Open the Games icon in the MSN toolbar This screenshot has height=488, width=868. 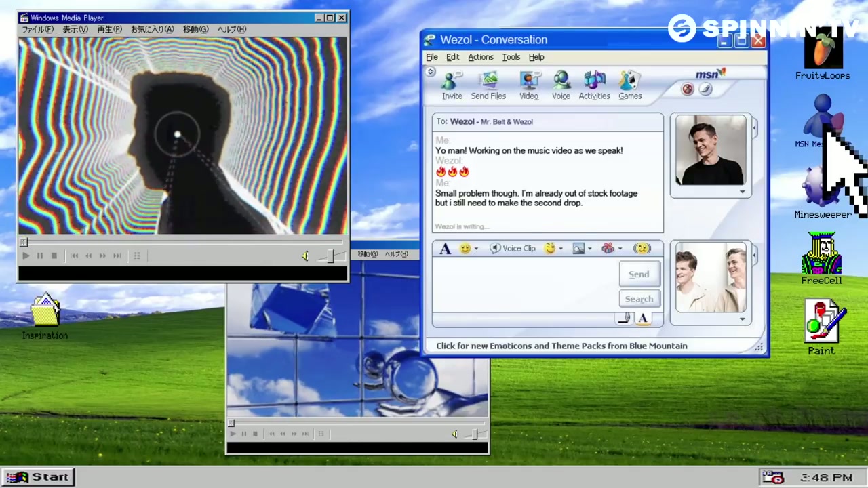(x=630, y=85)
